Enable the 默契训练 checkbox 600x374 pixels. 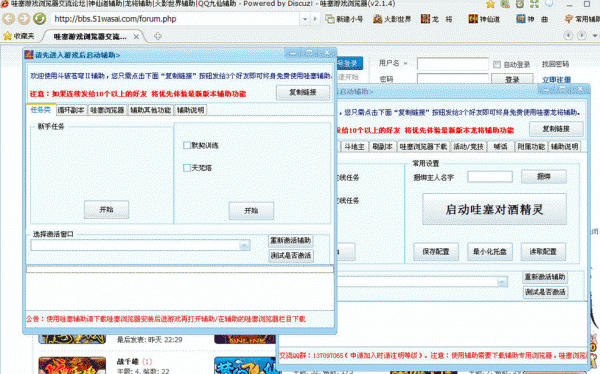pos(187,145)
